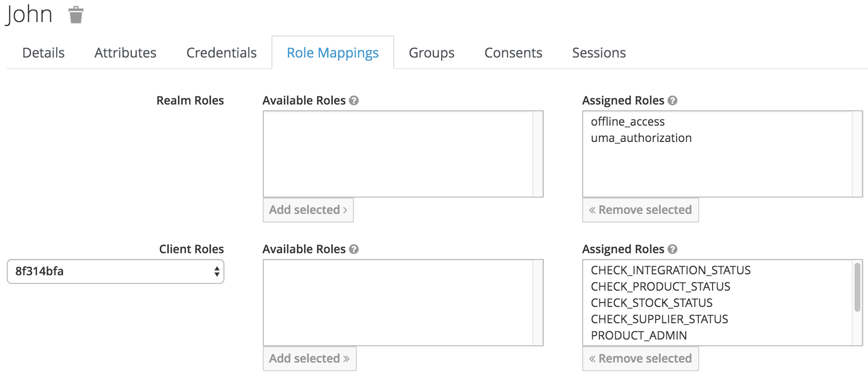Click help icon beside Realm Assigned Roles
This screenshot has height=376, width=868.
(672, 101)
